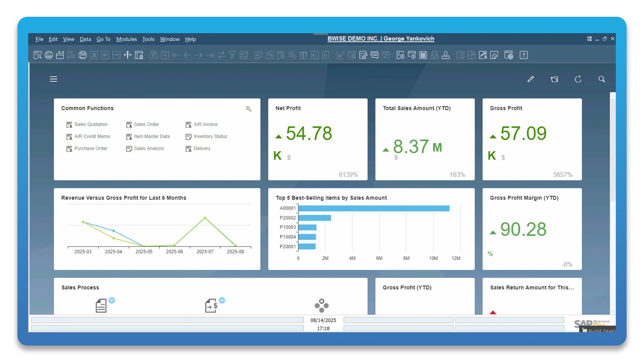Click the Lock Screen toolbar icon

coord(139,55)
